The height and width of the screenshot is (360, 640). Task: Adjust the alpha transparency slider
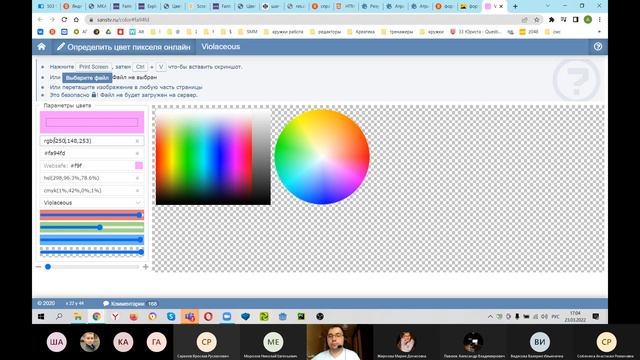tap(92, 252)
